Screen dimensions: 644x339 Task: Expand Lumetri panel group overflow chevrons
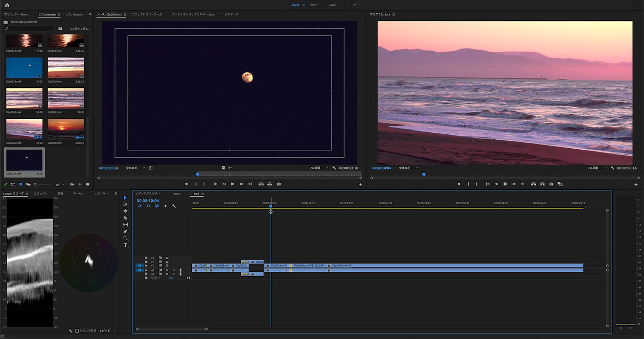point(115,193)
